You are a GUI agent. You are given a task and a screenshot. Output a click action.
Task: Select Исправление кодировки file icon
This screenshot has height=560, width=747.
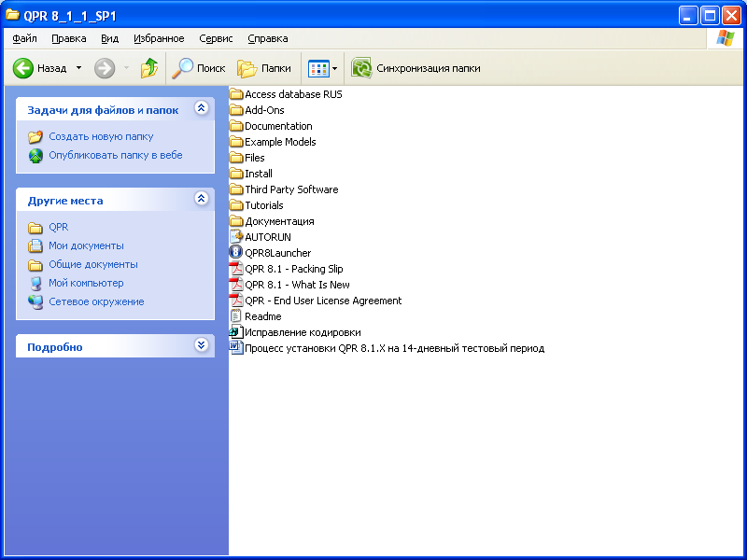pyautogui.click(x=236, y=332)
